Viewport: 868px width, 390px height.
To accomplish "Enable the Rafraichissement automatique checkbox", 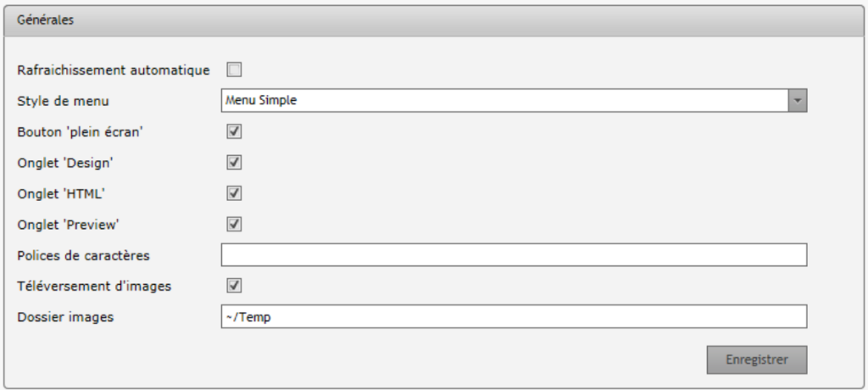I will pyautogui.click(x=234, y=70).
